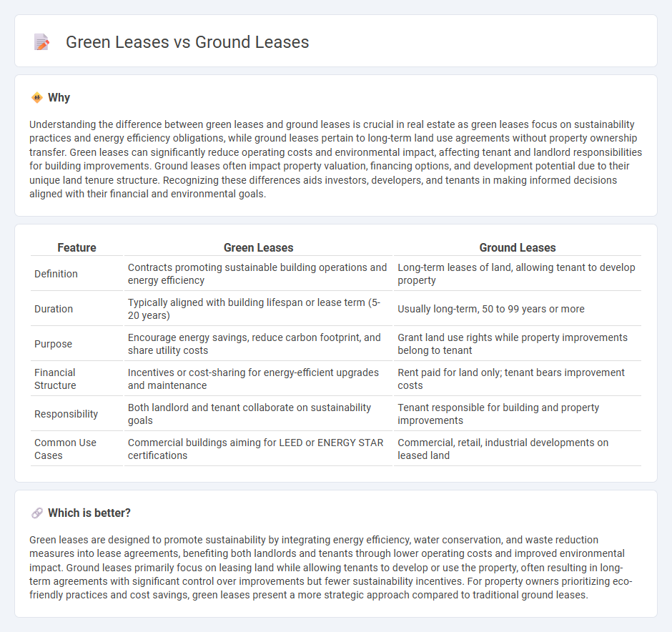Click cell 'Both landlord and tenant collaborate'

pos(258,414)
